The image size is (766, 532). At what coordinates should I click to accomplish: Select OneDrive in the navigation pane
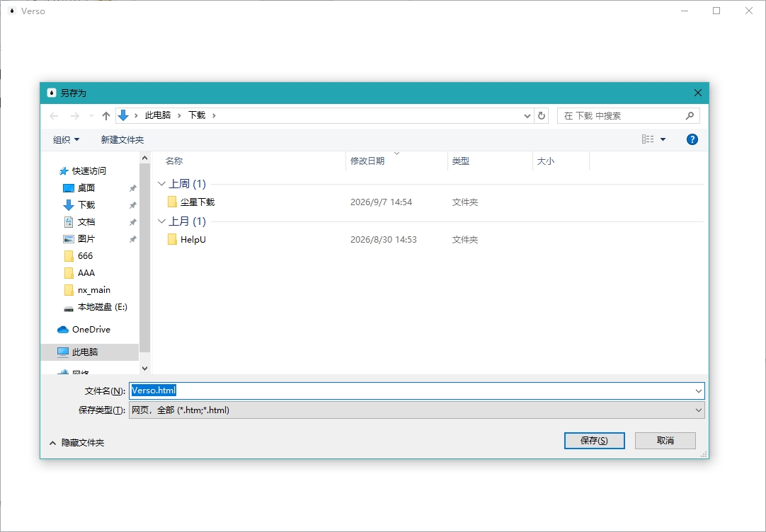(x=91, y=330)
